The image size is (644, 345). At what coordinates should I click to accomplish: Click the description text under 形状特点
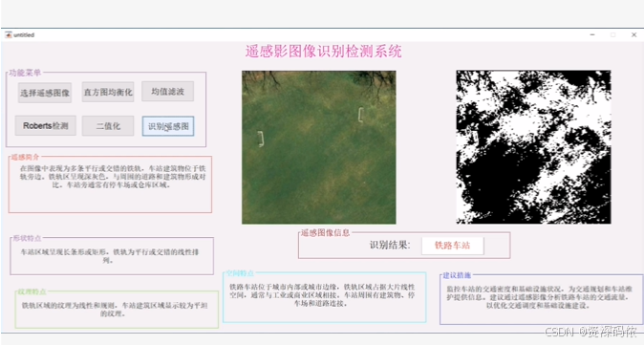[110, 256]
